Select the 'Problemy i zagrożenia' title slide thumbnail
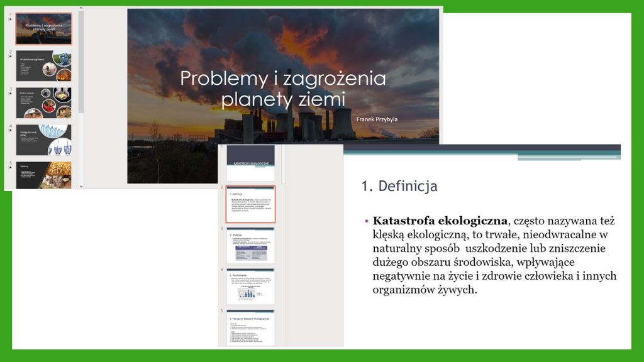Image resolution: width=644 pixels, height=362 pixels. 43,28
